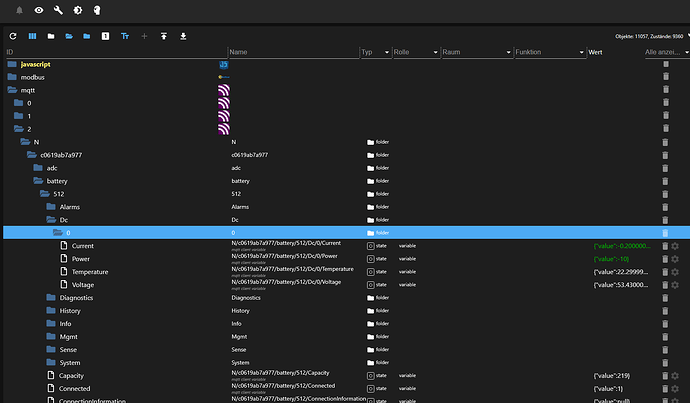Screen dimensions: 690x403
Task: Collapse the battery folder
Action: coord(38,181)
